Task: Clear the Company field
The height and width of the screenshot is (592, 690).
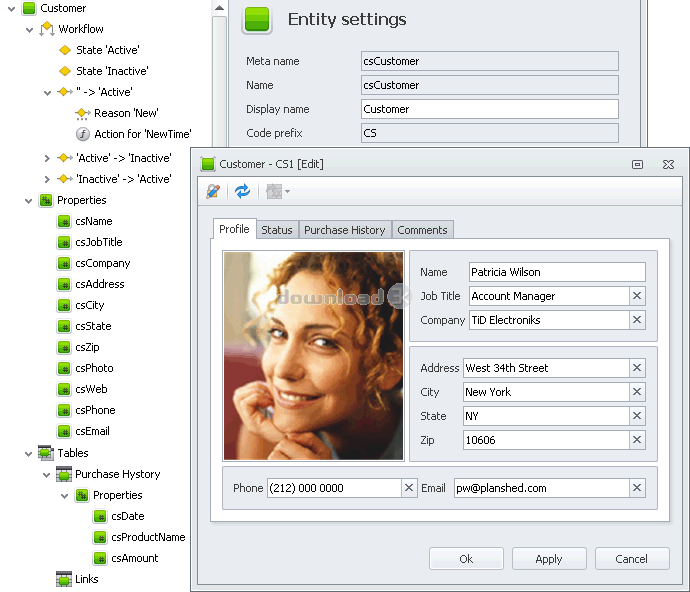Action: click(637, 320)
